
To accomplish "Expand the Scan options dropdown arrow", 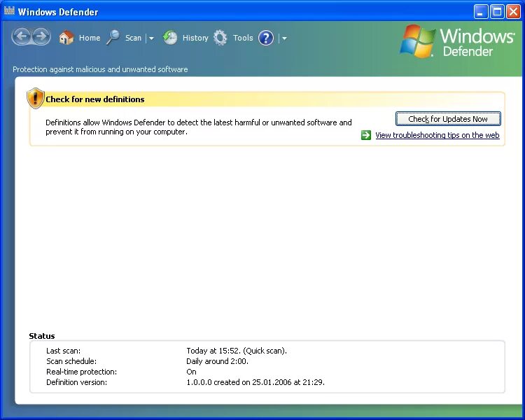I will pos(151,38).
